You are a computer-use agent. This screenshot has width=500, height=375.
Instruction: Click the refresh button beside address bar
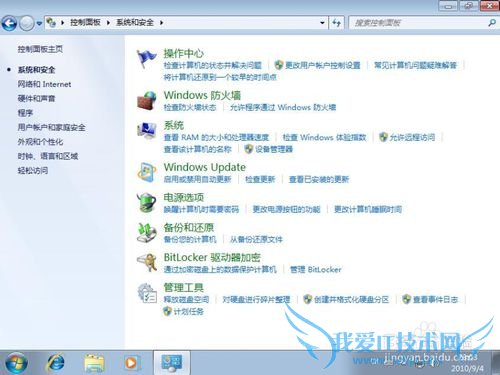pyautogui.click(x=337, y=23)
